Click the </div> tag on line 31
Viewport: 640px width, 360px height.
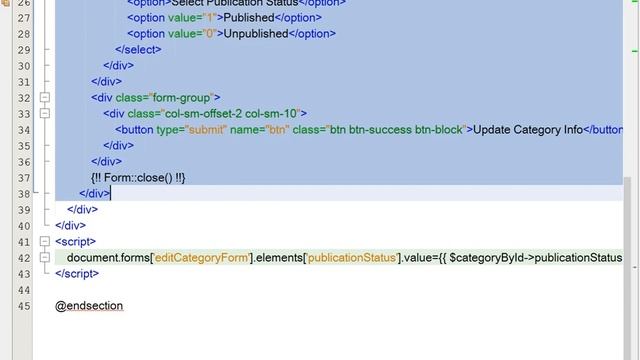pos(107,82)
